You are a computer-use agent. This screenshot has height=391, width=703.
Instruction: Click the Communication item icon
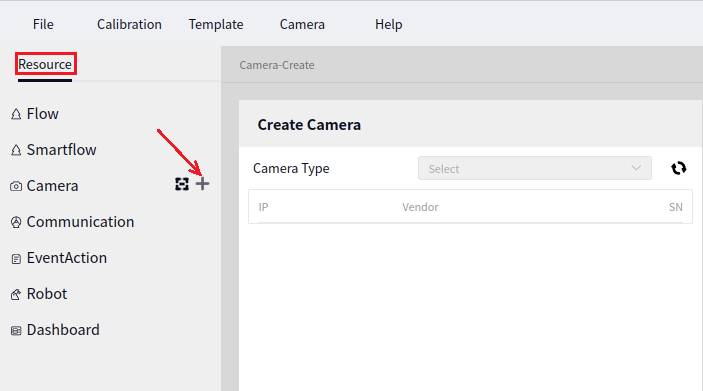[x=16, y=222]
